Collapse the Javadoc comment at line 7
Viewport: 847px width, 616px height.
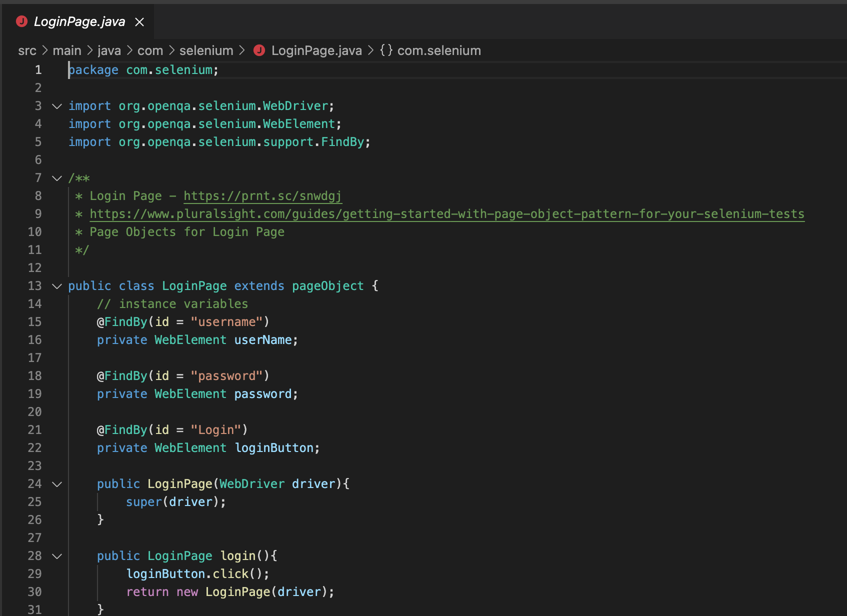point(57,178)
